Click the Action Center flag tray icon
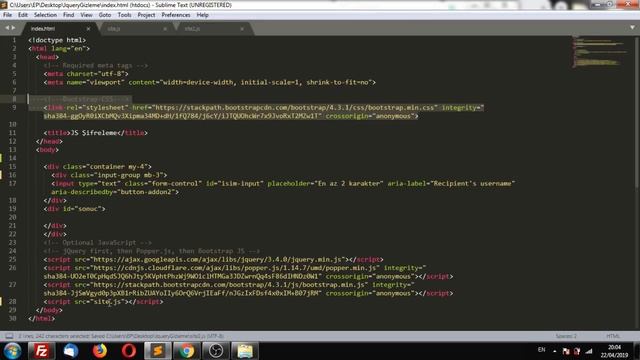Screen dimensions: 640x360 [566, 351]
